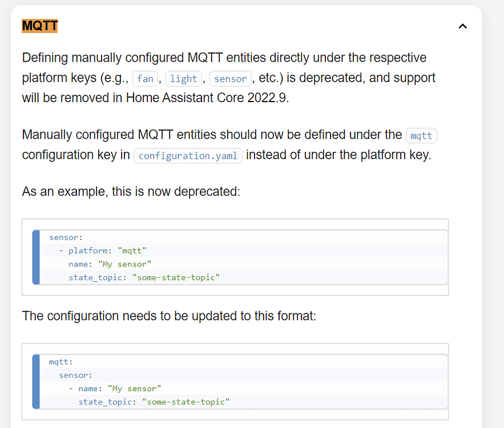Screen dimensions: 504x428
Task: Click the highlighted MQTT heading
Action: click(39, 25)
